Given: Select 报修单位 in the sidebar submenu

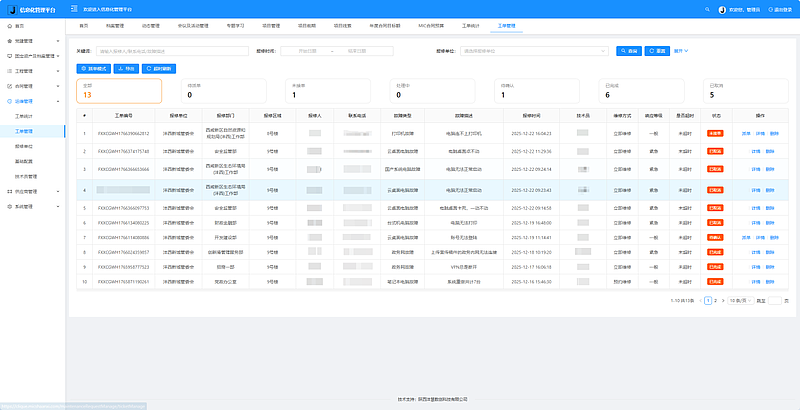Looking at the screenshot, I should 24,146.
